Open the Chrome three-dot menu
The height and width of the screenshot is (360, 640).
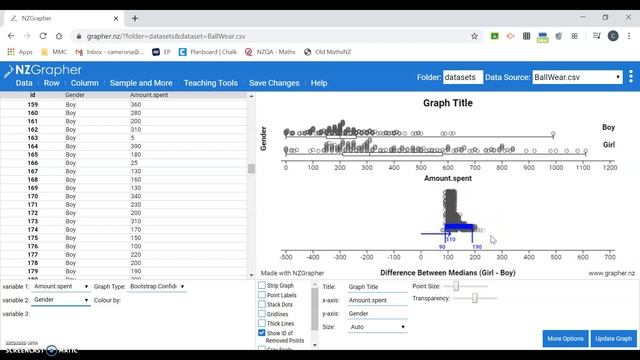(629, 36)
